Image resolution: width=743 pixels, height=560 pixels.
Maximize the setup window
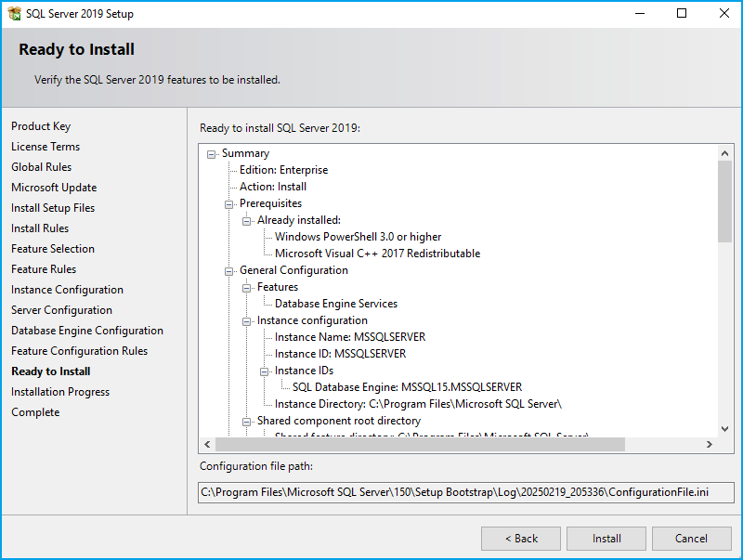pyautogui.click(x=682, y=14)
